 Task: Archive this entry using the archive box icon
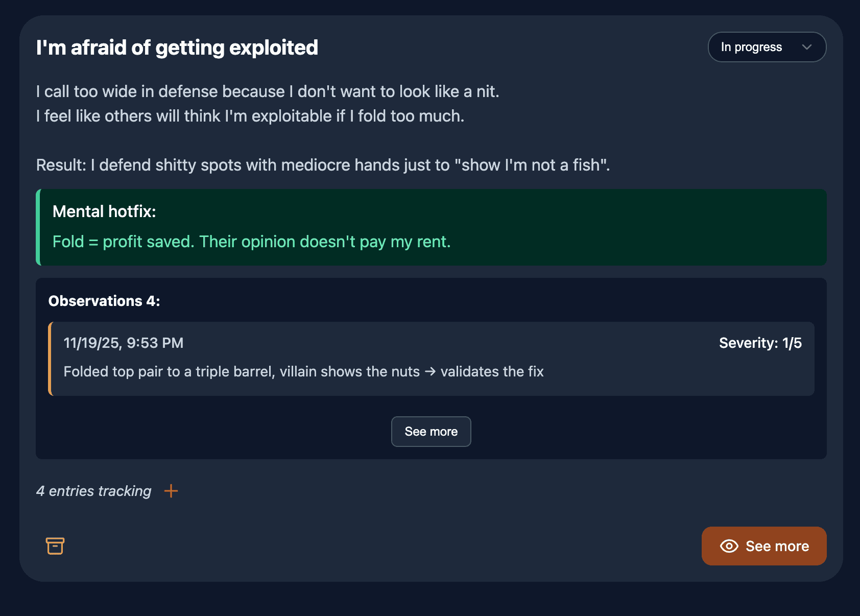pos(55,546)
